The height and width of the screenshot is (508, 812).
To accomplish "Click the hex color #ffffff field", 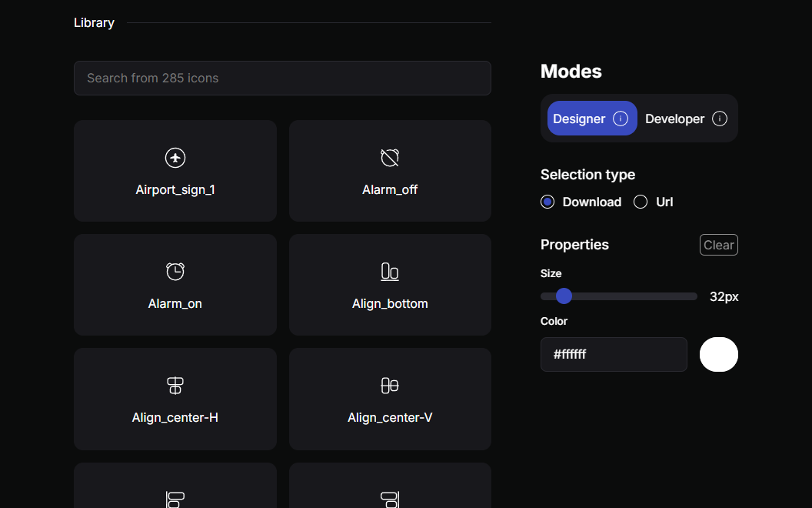I will tap(614, 354).
